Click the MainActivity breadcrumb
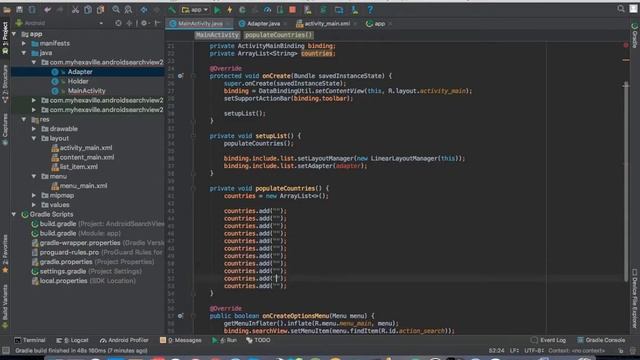The image size is (640, 360). 217,35
